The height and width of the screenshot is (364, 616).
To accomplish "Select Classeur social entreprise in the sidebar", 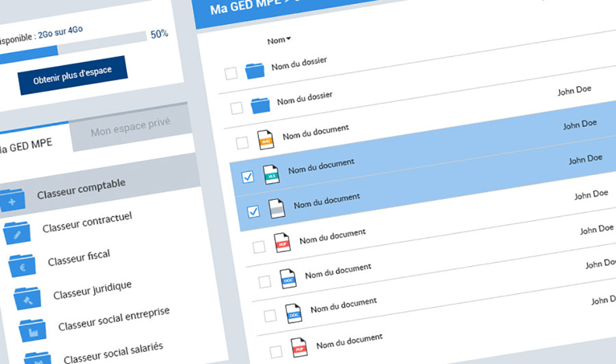I will point(114,319).
